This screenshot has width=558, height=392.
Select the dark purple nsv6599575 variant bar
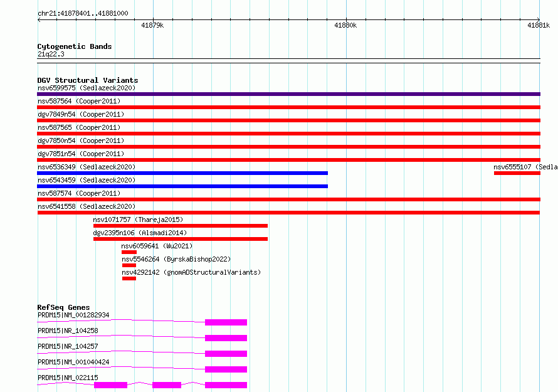(288, 94)
